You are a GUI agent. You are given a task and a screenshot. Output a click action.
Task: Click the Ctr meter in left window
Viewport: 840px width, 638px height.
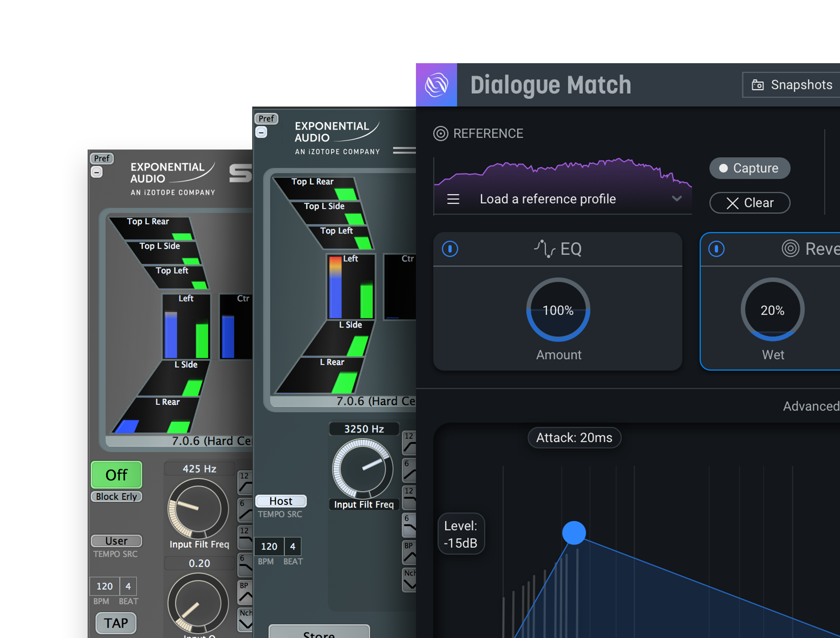236,326
